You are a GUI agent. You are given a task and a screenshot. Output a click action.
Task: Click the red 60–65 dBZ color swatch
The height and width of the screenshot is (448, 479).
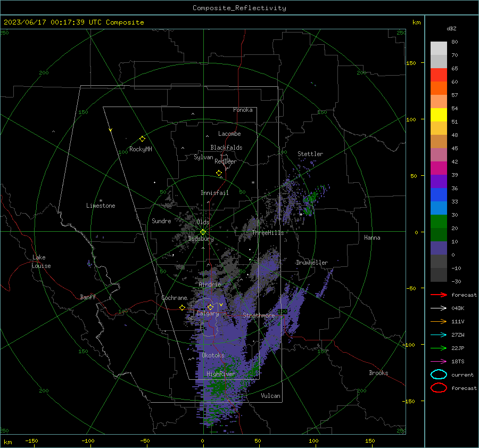coord(439,75)
